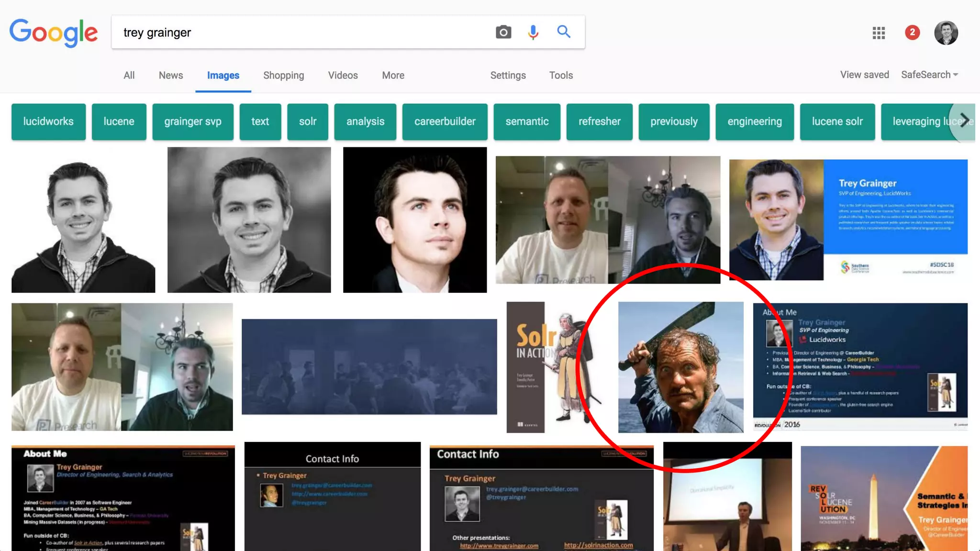Open the More search categories menu
The image size is (980, 551).
pyautogui.click(x=393, y=75)
